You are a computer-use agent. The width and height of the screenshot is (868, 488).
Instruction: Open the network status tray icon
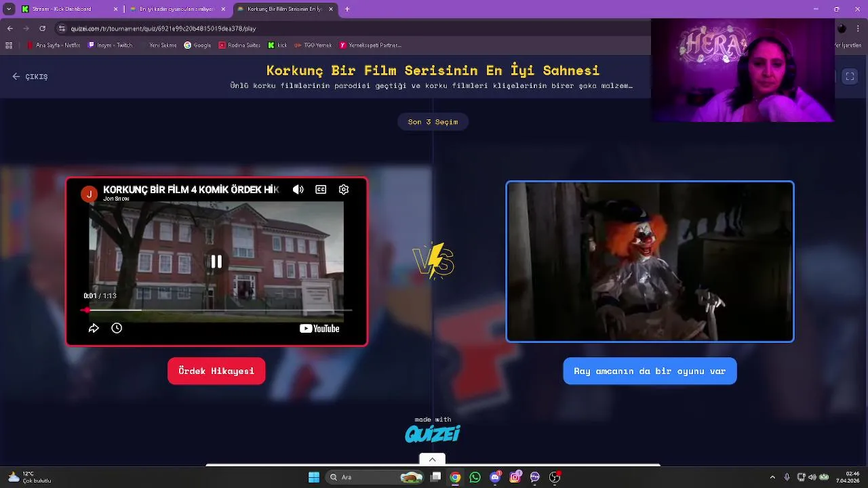[801, 477]
